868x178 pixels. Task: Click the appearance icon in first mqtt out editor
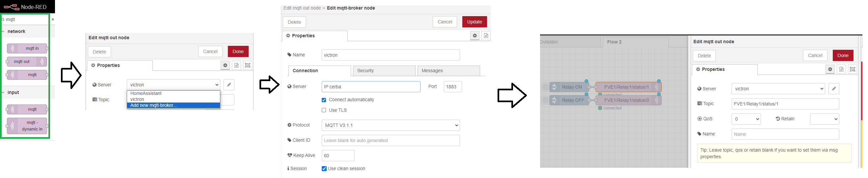[248, 65]
